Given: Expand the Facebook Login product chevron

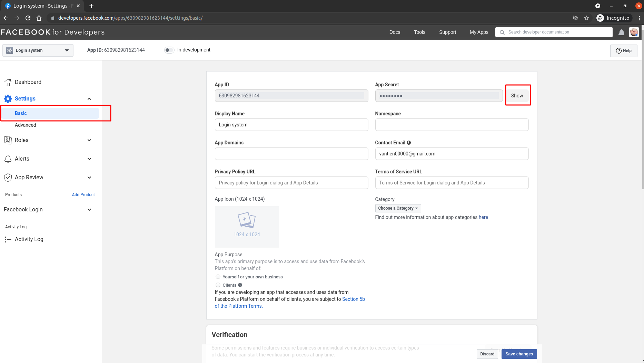Looking at the screenshot, I should pyautogui.click(x=89, y=210).
